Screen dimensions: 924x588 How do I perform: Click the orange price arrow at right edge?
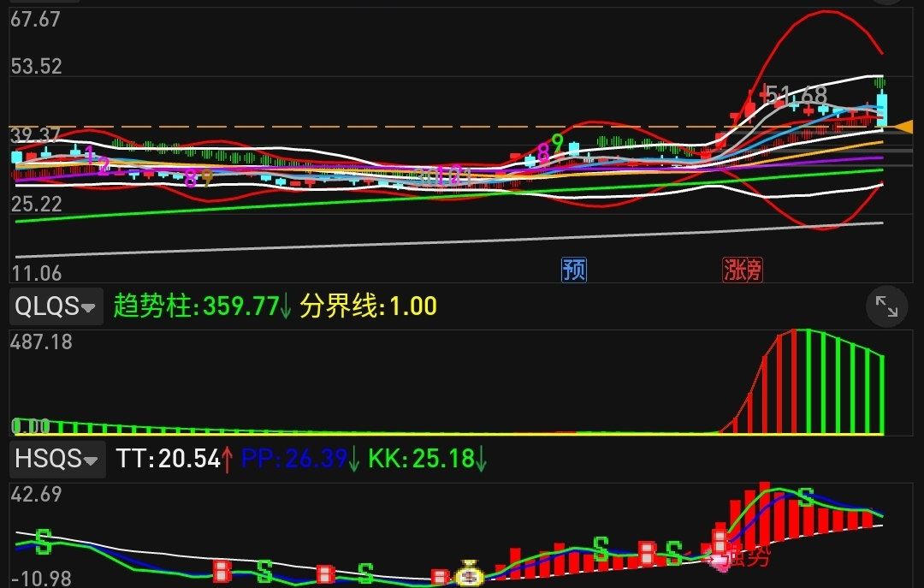[903, 126]
